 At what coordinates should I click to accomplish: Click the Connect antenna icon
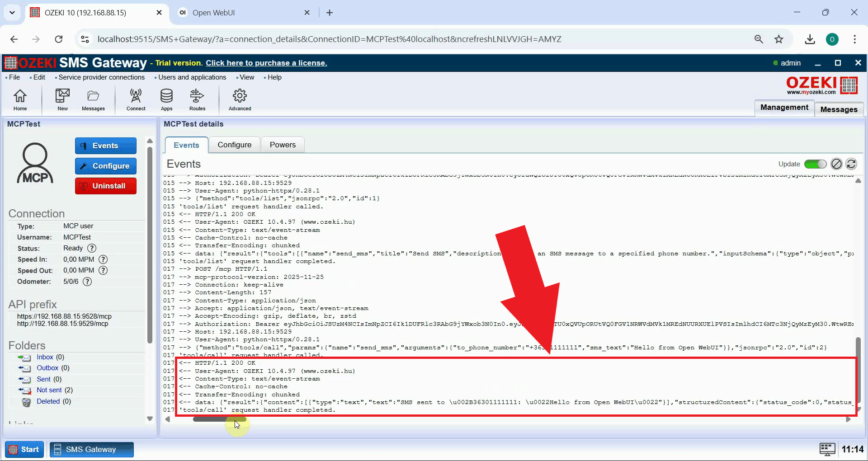coord(136,99)
